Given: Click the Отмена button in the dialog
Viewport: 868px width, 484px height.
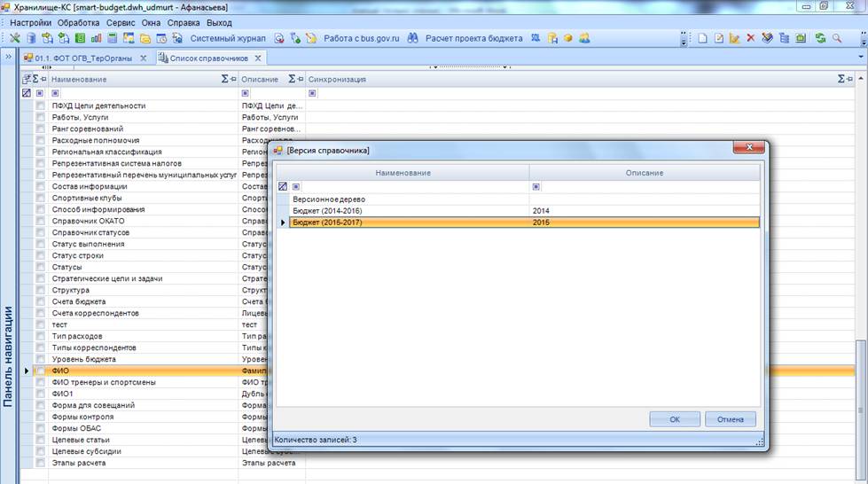Looking at the screenshot, I should pyautogui.click(x=730, y=419).
